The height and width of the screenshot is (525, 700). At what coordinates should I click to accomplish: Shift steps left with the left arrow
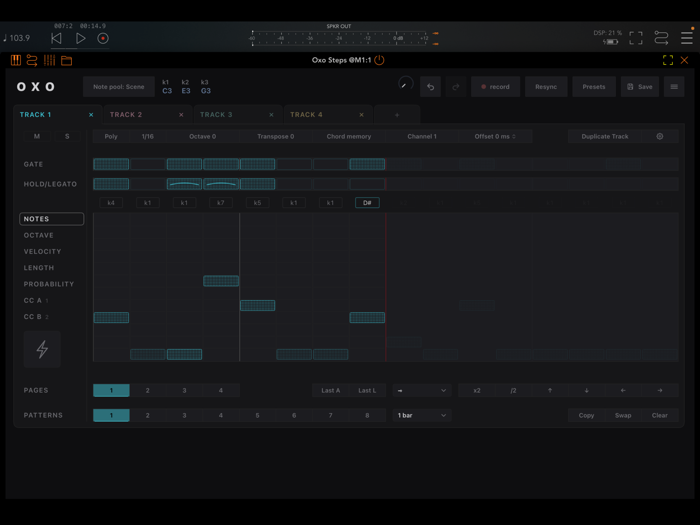point(623,390)
